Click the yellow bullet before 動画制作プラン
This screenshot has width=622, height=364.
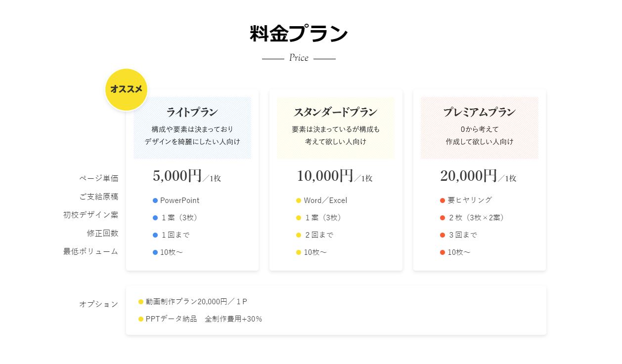(141, 302)
